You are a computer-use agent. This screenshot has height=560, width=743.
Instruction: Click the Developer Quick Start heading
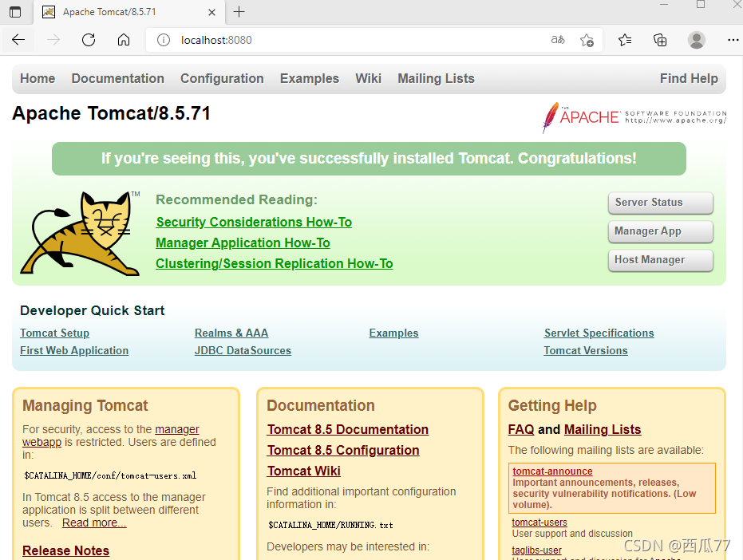pos(93,311)
